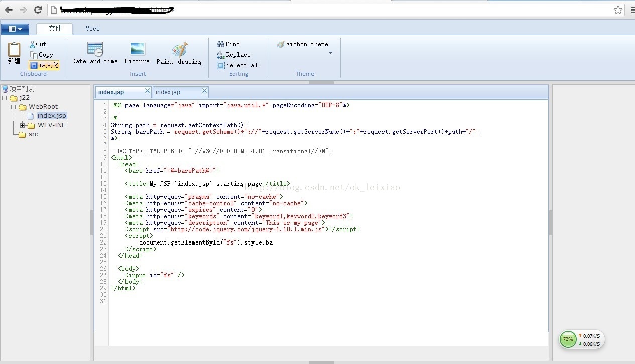Click the jQuery script src line
This screenshot has height=364, width=635.
pos(242,229)
